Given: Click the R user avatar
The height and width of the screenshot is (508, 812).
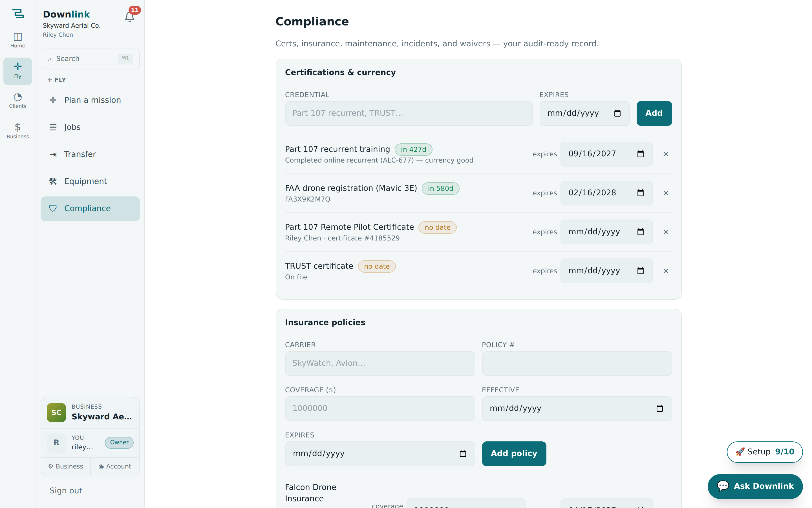Looking at the screenshot, I should coord(56,443).
